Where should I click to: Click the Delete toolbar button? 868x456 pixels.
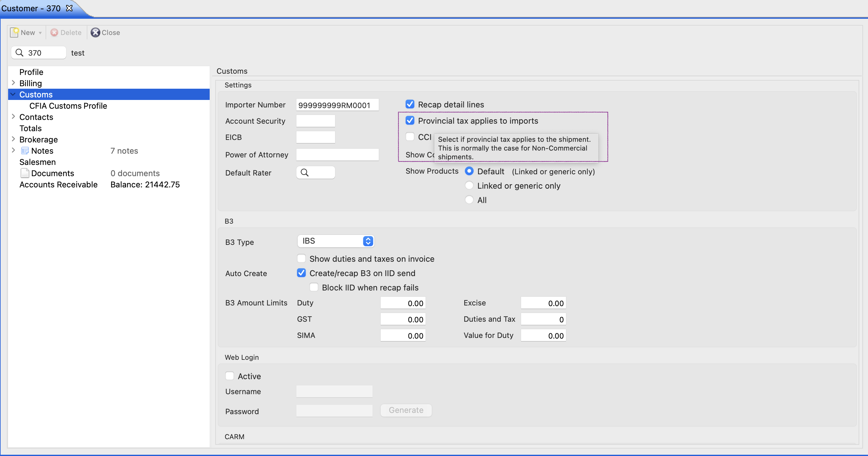click(66, 32)
